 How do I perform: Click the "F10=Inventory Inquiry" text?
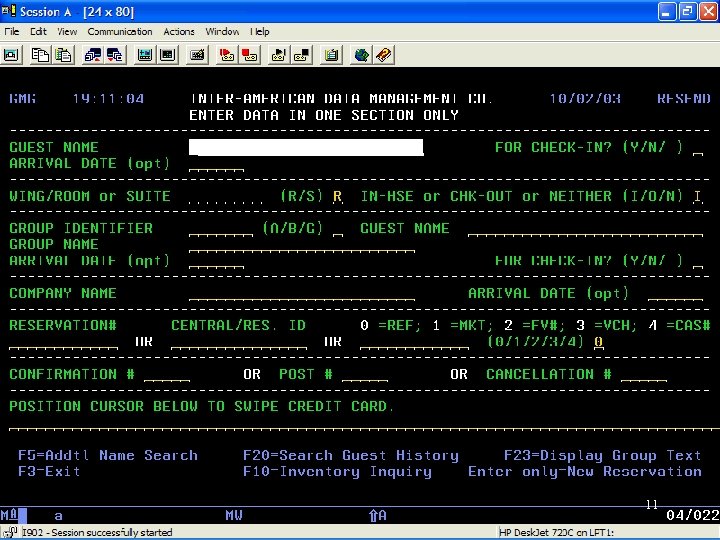click(338, 472)
